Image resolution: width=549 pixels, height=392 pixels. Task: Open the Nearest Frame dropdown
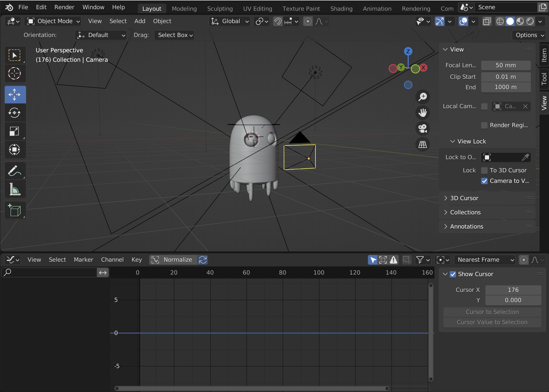(485, 260)
